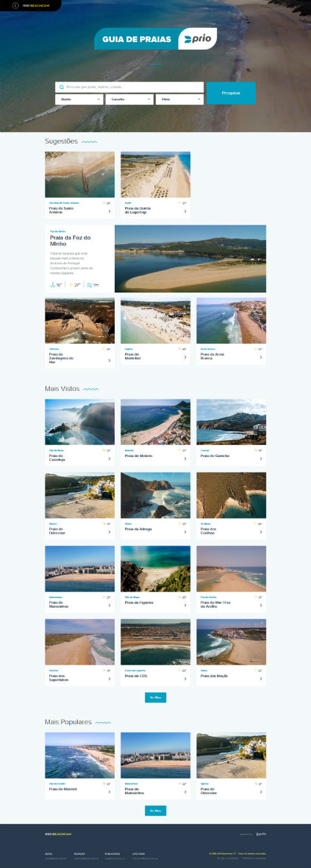Click the Prio logo in the footer
Viewport: 311px width, 868px height.
260,834
